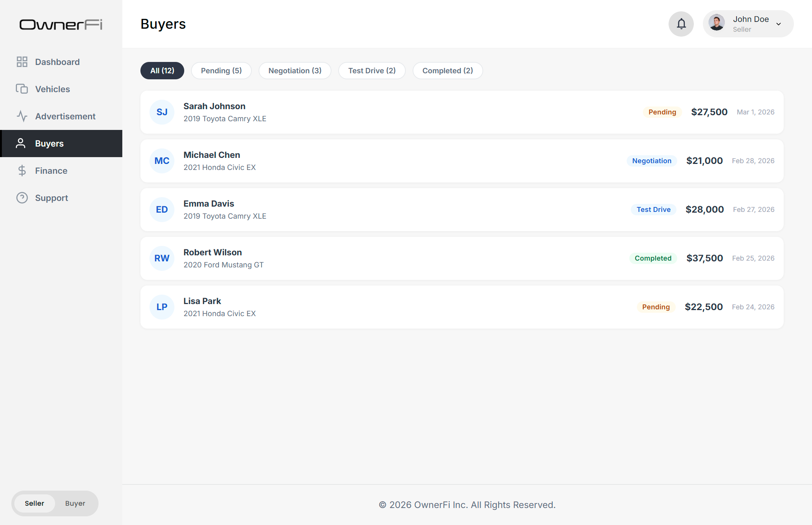Click the OwnerFi copyright footer text
The image size is (812, 525).
coord(467,505)
